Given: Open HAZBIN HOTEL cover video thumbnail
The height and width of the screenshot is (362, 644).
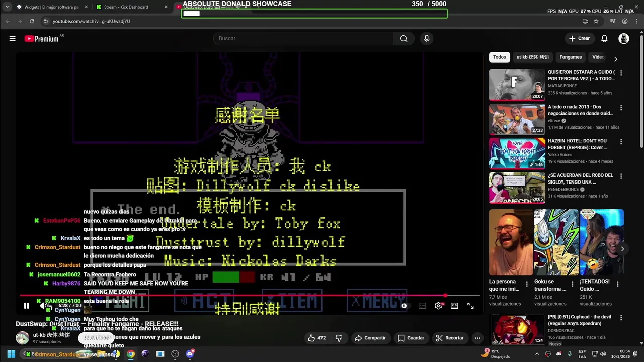Looking at the screenshot, I should (517, 153).
